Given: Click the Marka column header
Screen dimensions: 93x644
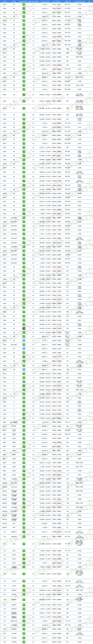Looking at the screenshot, I should pos(5,1).
